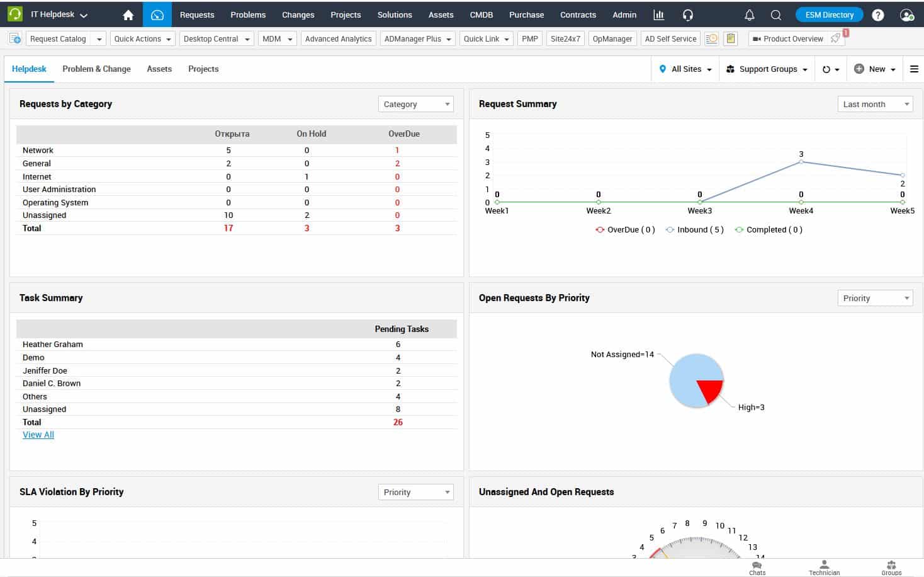Open the Reports bar chart icon

click(x=658, y=15)
